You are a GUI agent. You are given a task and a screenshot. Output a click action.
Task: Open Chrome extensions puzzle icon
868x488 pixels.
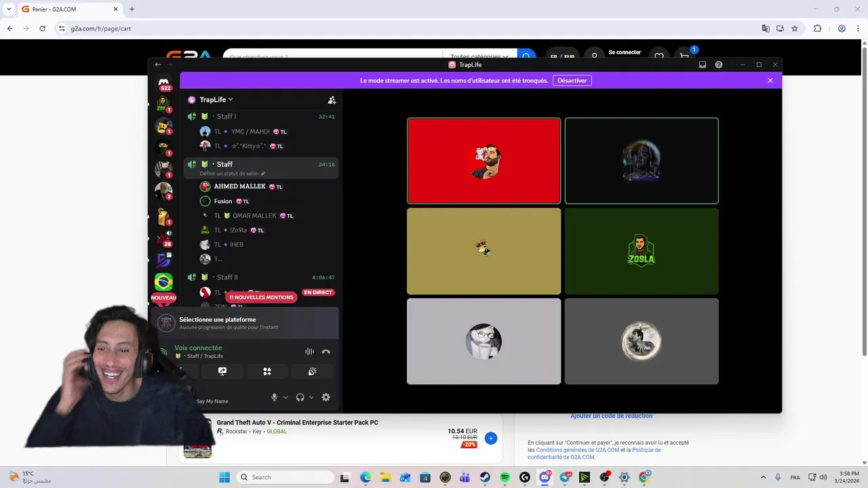point(817,28)
